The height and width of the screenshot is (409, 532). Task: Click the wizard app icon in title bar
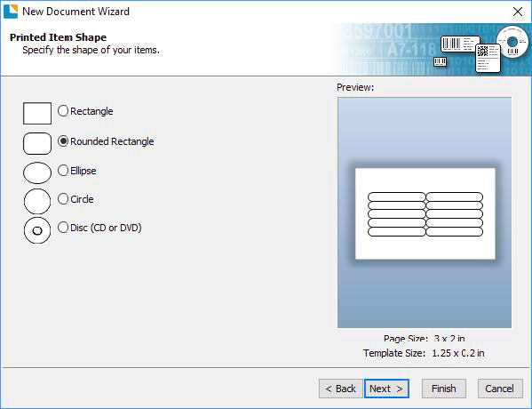point(11,12)
